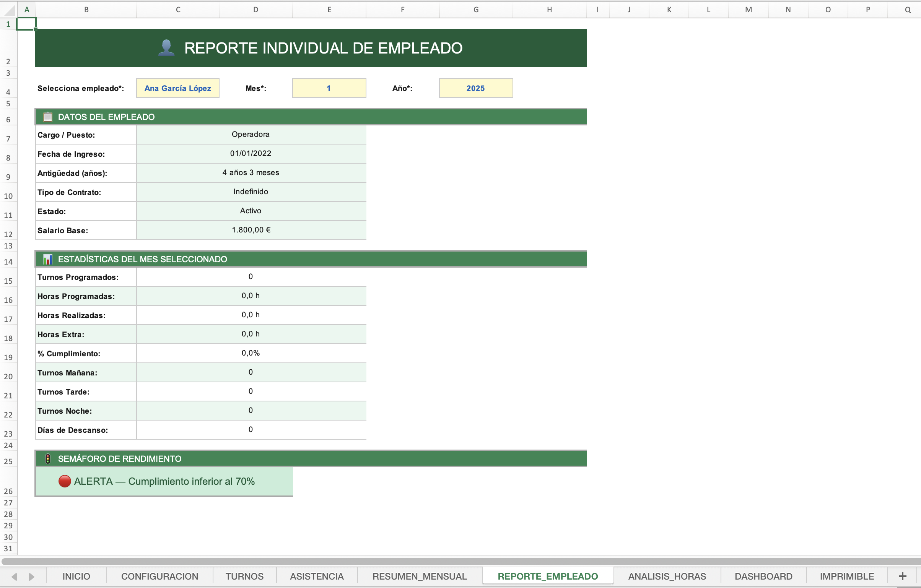Click the '4 años 3 meses' antigüedad cell
This screenshot has width=921, height=588.
pos(251,173)
